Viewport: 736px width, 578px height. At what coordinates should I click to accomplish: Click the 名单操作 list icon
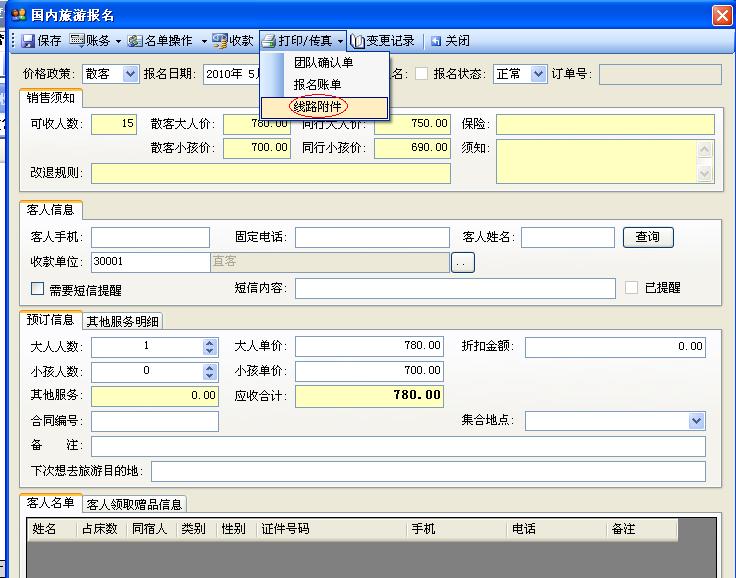point(135,41)
